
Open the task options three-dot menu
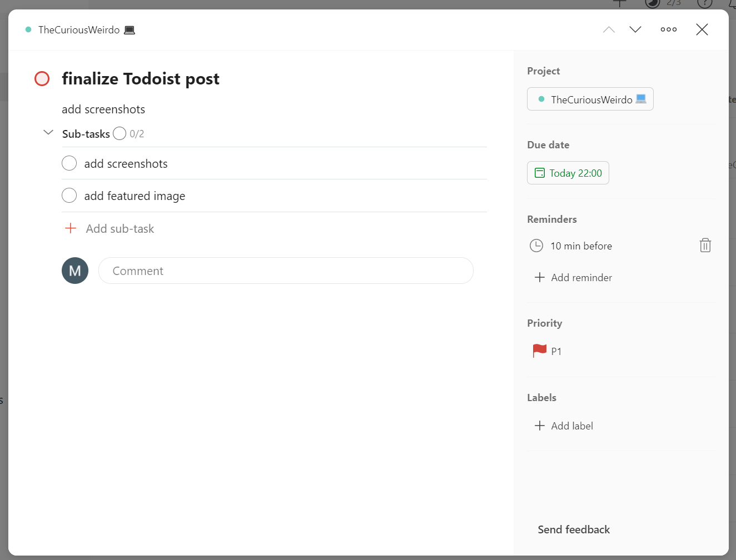click(668, 29)
